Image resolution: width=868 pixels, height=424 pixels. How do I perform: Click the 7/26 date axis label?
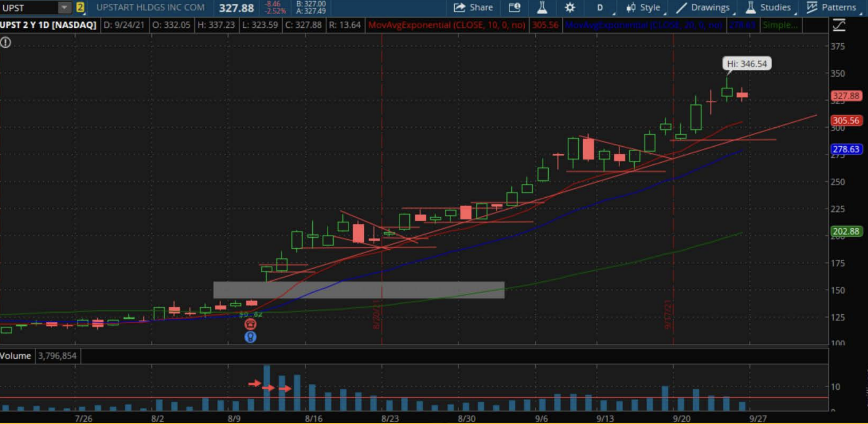point(84,419)
